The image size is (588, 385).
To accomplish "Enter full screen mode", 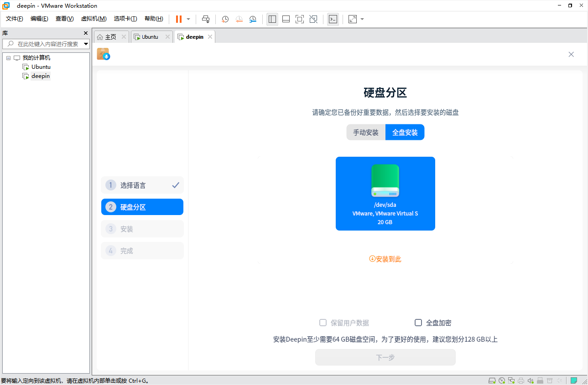I will (300, 19).
